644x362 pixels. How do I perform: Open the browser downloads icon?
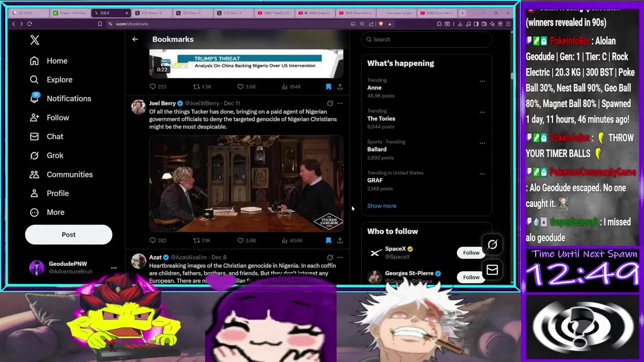(460, 24)
